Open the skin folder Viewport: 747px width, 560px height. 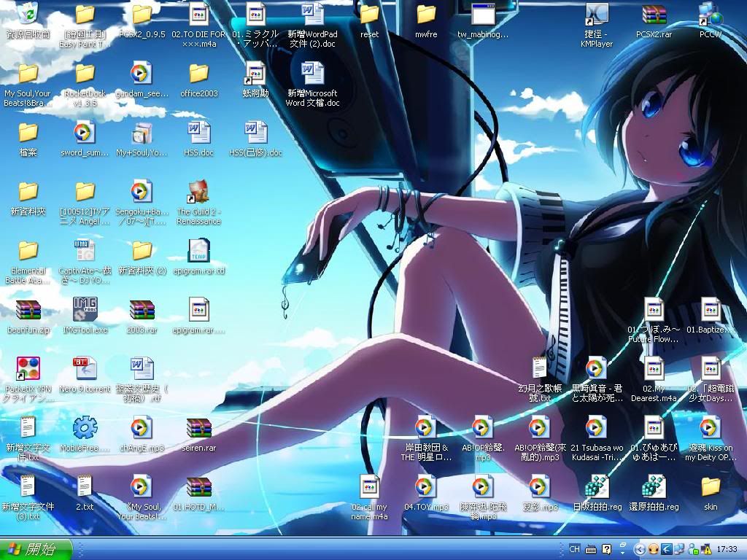(710, 486)
